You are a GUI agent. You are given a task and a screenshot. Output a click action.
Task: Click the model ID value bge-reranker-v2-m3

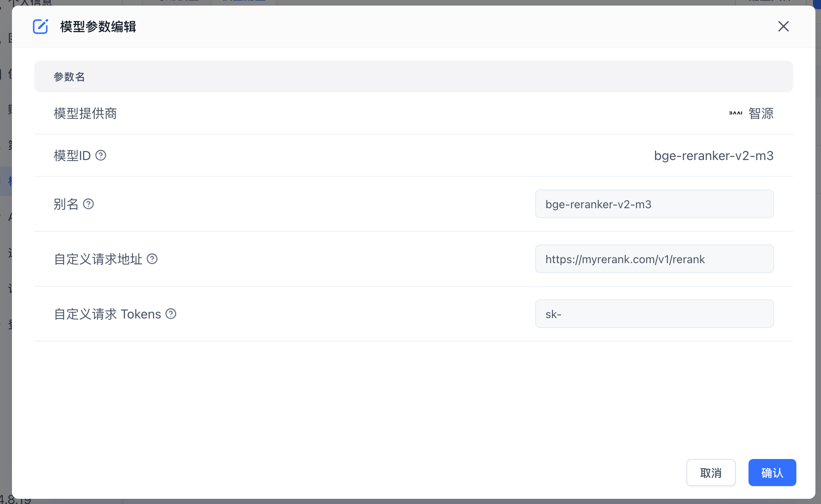coord(713,155)
